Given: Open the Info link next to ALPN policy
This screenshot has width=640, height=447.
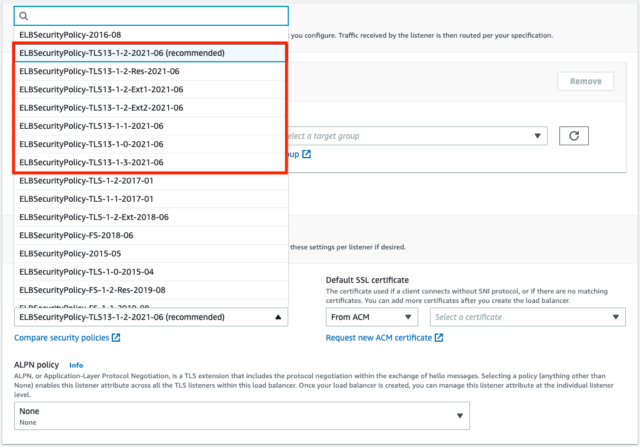Looking at the screenshot, I should (76, 365).
